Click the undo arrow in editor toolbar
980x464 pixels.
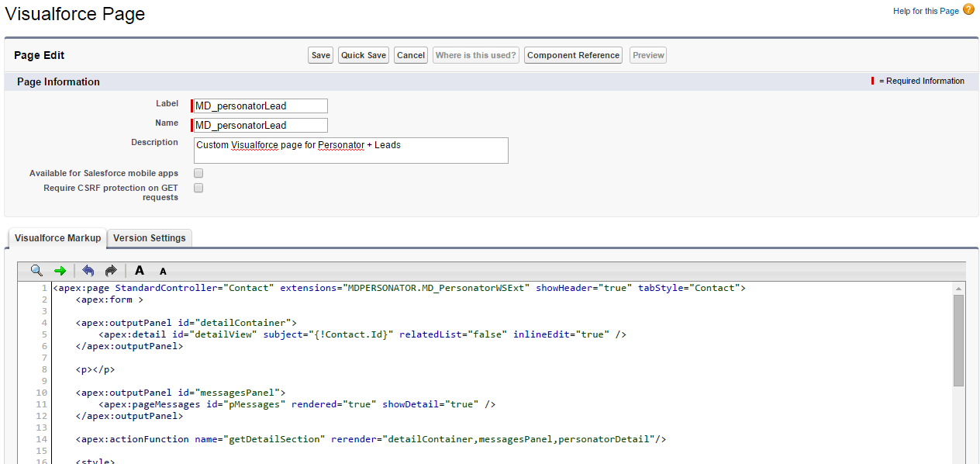click(88, 271)
